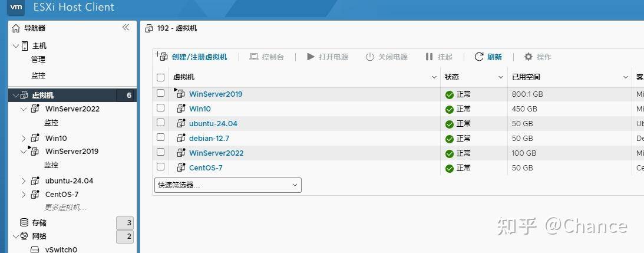
Task: Open the 已用空间 column header dropdown arrow
Action: 626,77
